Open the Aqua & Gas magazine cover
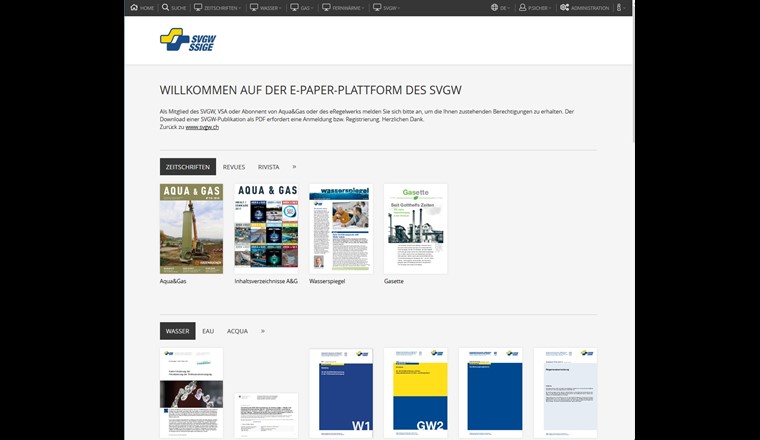The image size is (760, 440). [191, 229]
